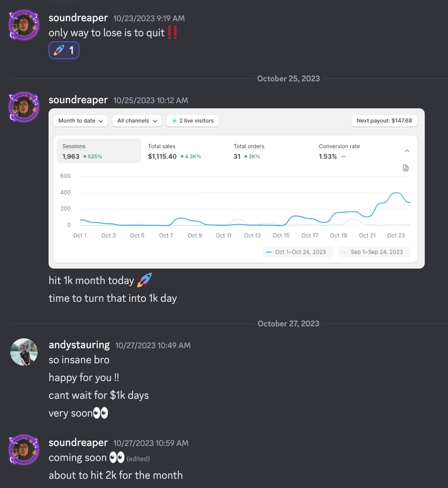Open andystauring's profile avatar
This screenshot has height=488, width=448.
[24, 352]
